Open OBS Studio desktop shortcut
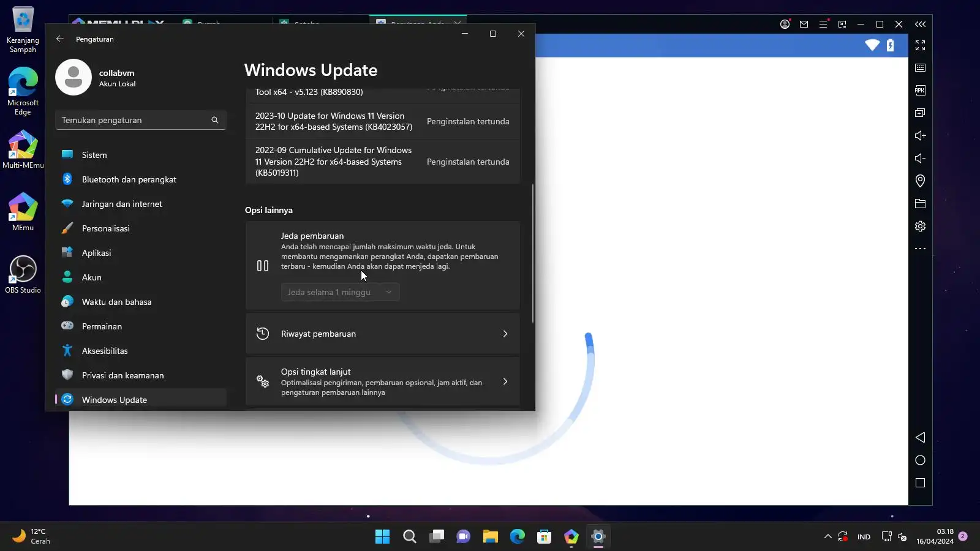 [x=23, y=274]
